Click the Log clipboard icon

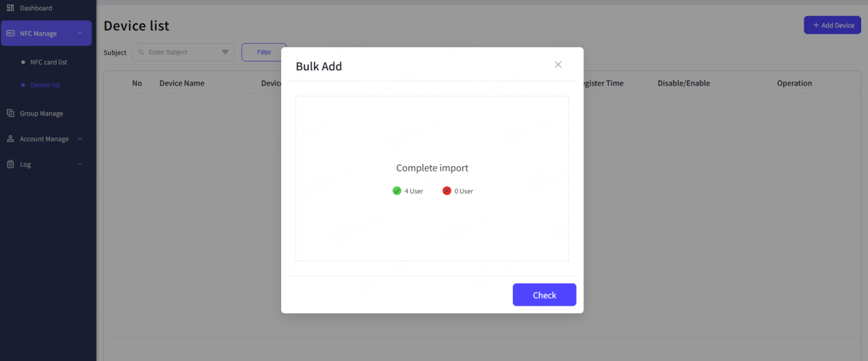(x=10, y=164)
